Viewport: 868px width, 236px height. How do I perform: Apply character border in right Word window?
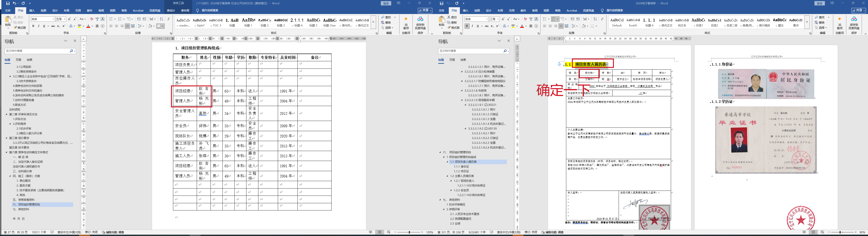click(536, 19)
